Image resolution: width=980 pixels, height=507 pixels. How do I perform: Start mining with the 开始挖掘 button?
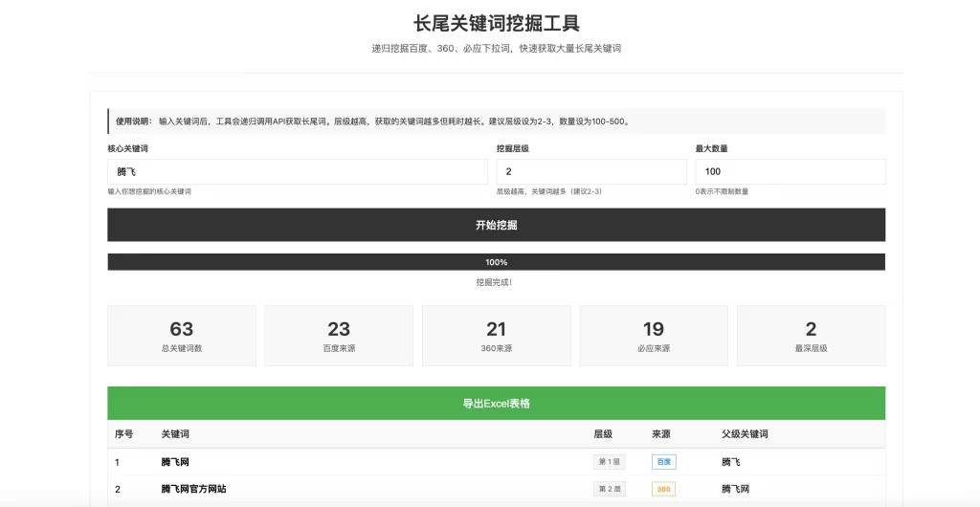(497, 225)
